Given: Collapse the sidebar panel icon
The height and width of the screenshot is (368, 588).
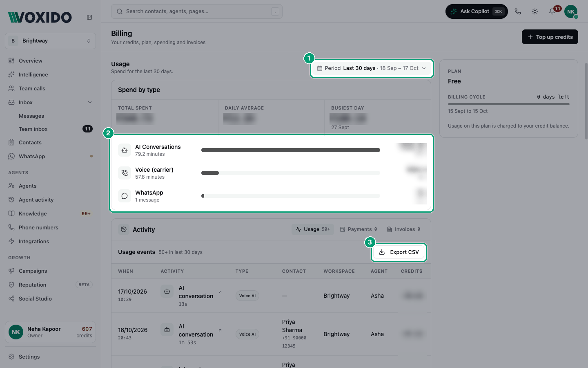Looking at the screenshot, I should click(x=89, y=17).
